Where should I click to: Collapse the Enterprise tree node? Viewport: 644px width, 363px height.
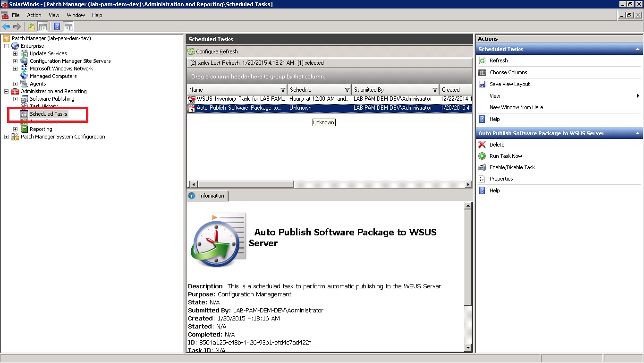(6, 46)
